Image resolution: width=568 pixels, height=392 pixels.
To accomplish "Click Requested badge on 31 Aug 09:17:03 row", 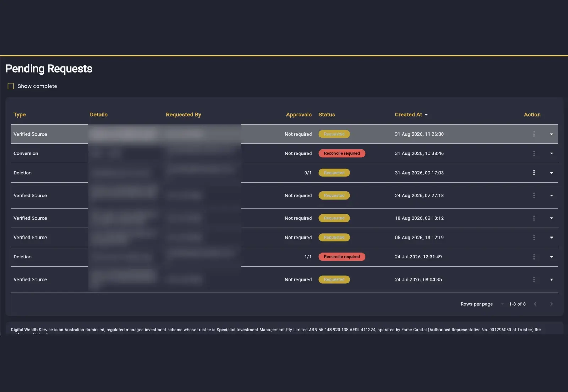I will [x=334, y=173].
